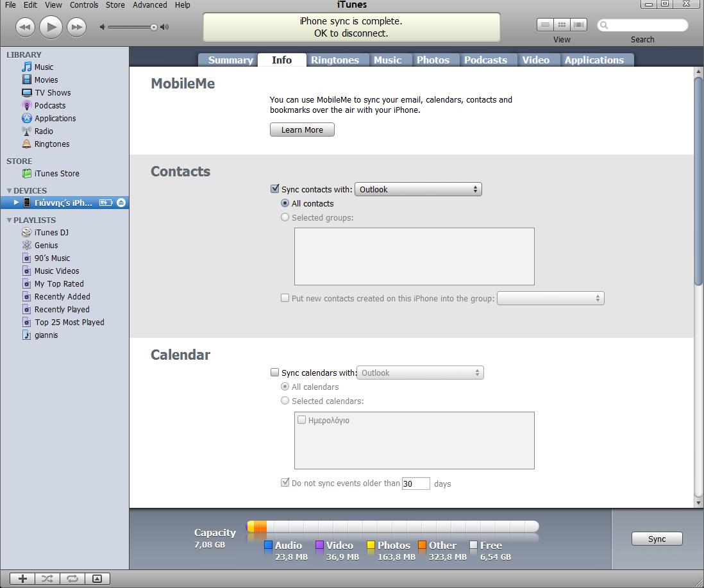
Task: Collapse the PLAYLISTS section
Action: [x=9, y=221]
